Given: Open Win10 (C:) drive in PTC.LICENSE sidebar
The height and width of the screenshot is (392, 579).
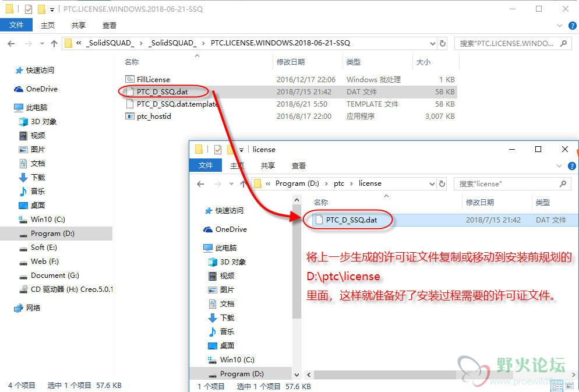Looking at the screenshot, I should coord(42,219).
